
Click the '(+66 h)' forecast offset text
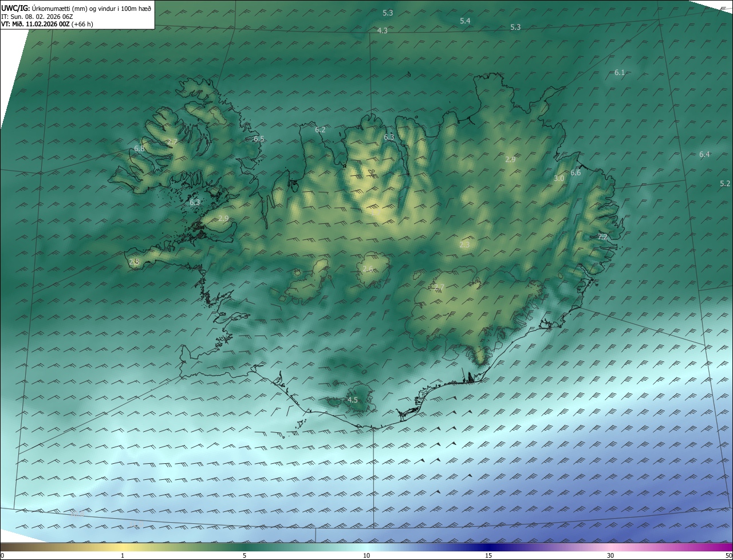(x=82, y=24)
